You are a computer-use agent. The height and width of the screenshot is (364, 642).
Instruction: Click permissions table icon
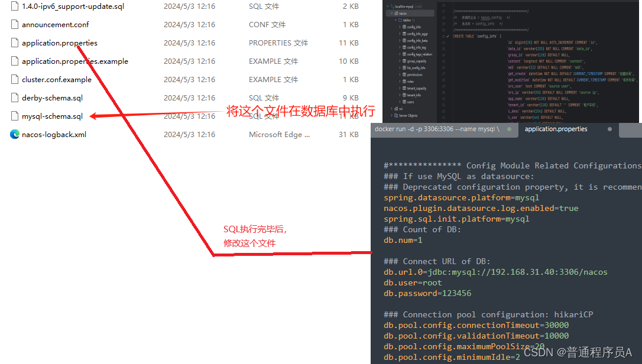[404, 74]
